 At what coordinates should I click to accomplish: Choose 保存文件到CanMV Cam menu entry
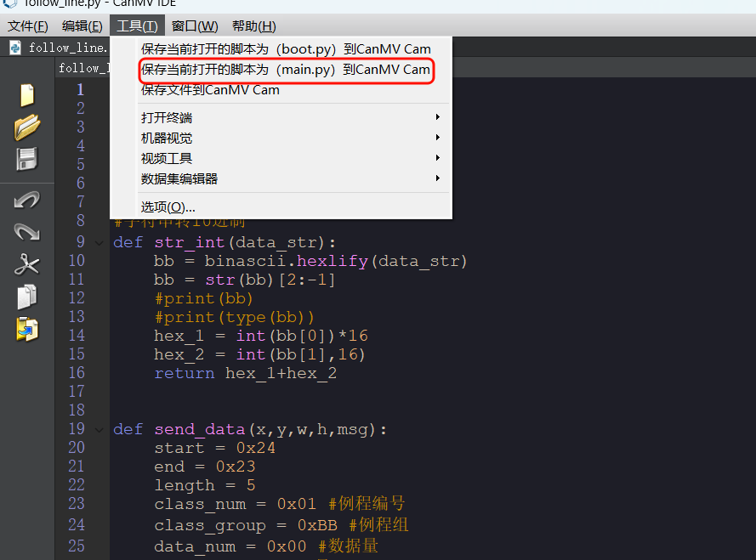tap(210, 89)
